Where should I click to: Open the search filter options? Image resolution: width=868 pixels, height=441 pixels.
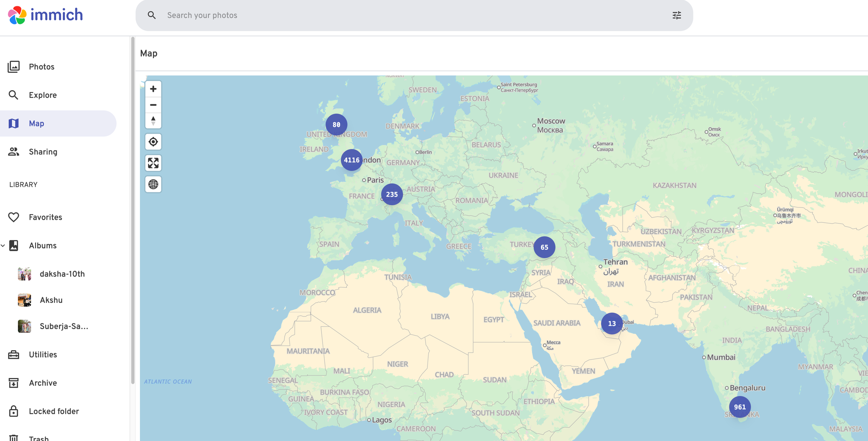pos(677,15)
